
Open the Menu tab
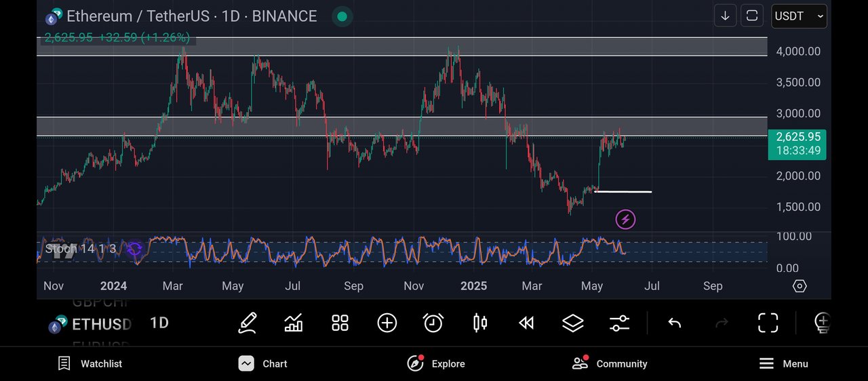[x=783, y=364]
